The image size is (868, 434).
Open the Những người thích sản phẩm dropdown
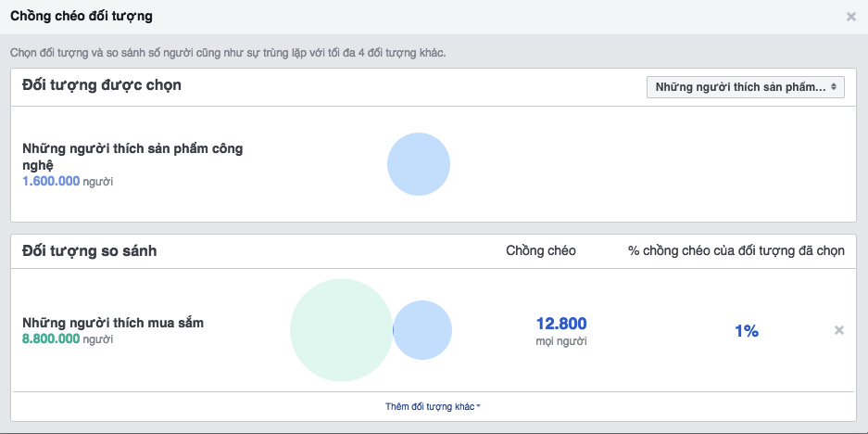[x=745, y=87]
